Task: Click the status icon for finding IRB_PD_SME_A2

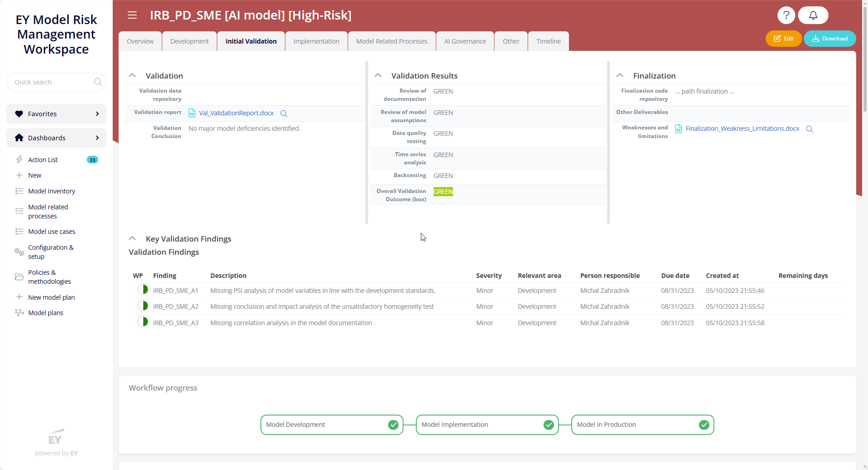Action: coord(143,306)
